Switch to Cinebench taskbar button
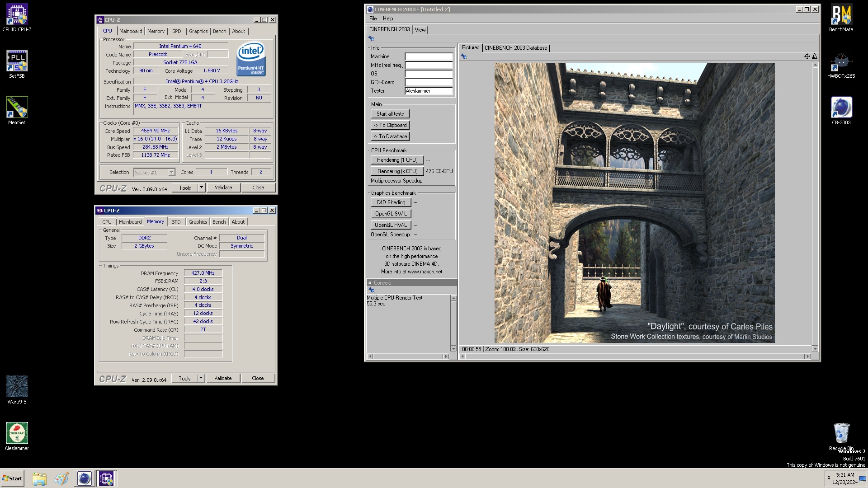 point(84,479)
